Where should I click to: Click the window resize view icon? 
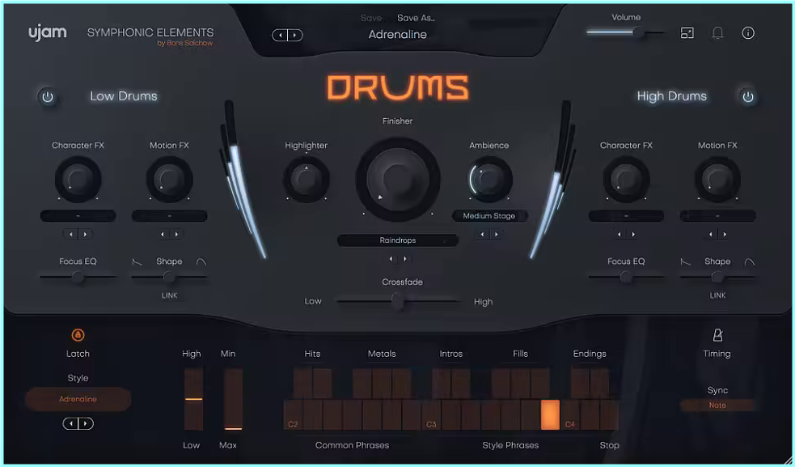click(687, 33)
